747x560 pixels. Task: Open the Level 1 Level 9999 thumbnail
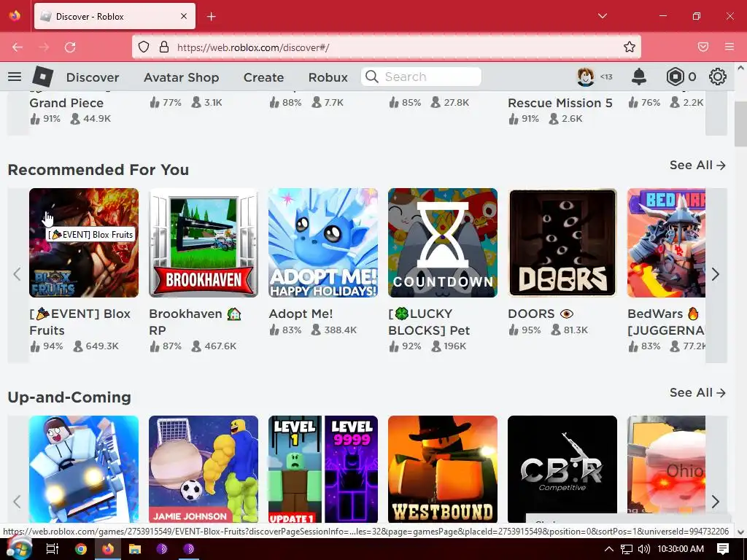[x=323, y=470]
